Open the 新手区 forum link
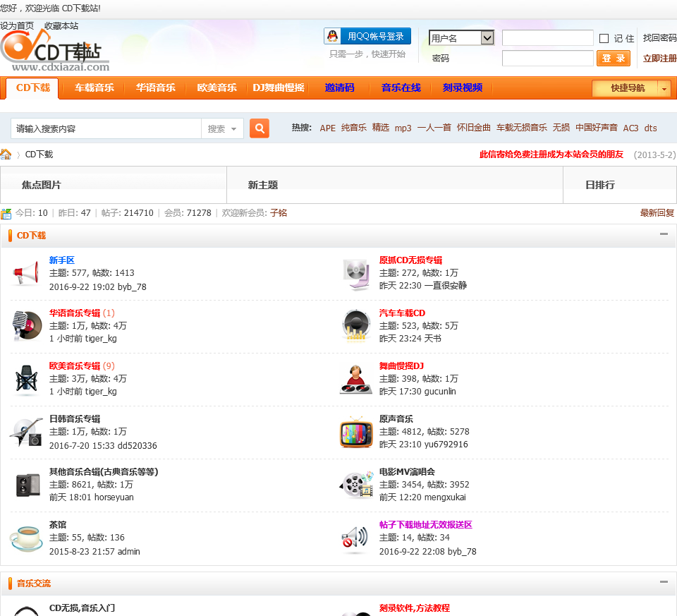This screenshot has width=677, height=616. tap(62, 260)
